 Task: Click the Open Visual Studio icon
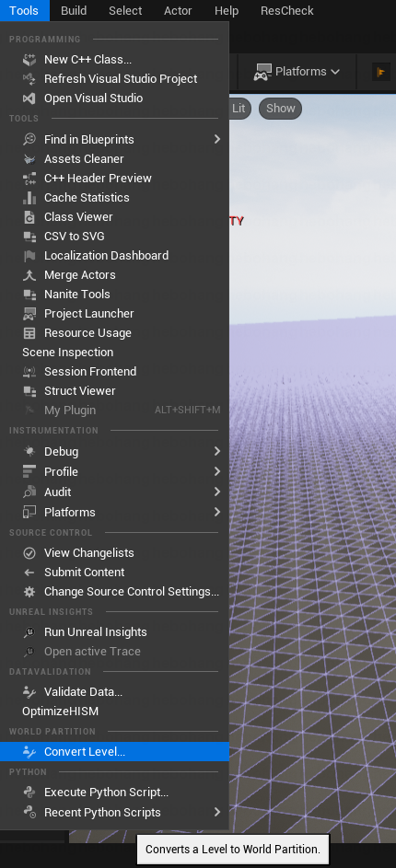pyautogui.click(x=29, y=98)
